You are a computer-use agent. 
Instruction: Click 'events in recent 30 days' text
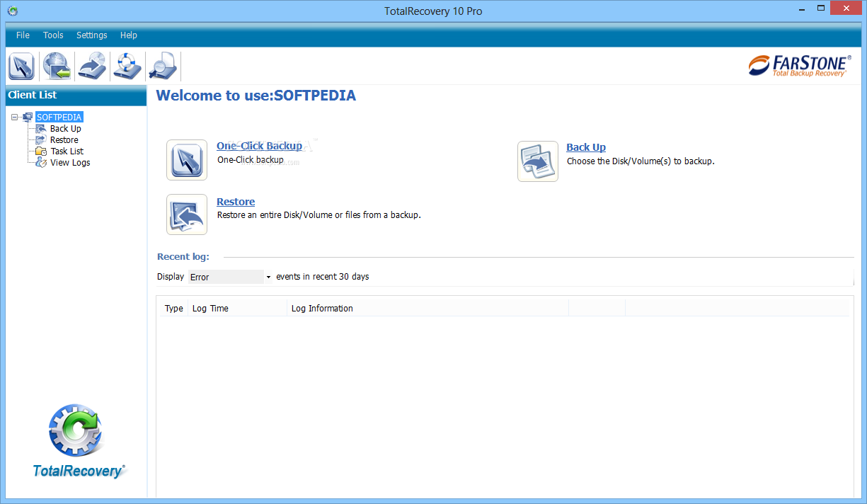pyautogui.click(x=323, y=277)
